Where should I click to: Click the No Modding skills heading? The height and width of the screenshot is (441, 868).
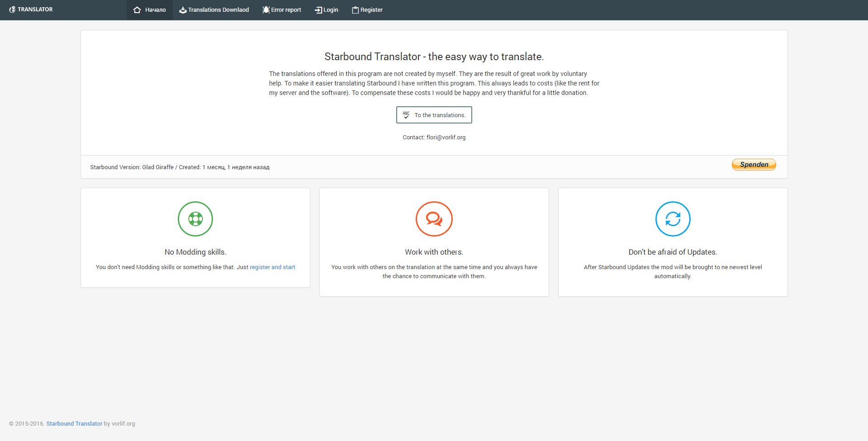[x=195, y=252]
